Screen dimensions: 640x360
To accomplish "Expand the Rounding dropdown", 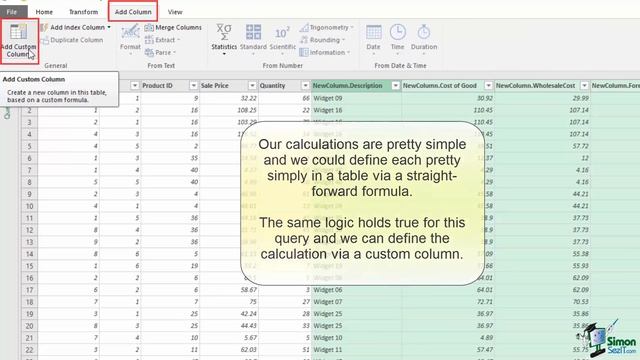I will 322,40.
